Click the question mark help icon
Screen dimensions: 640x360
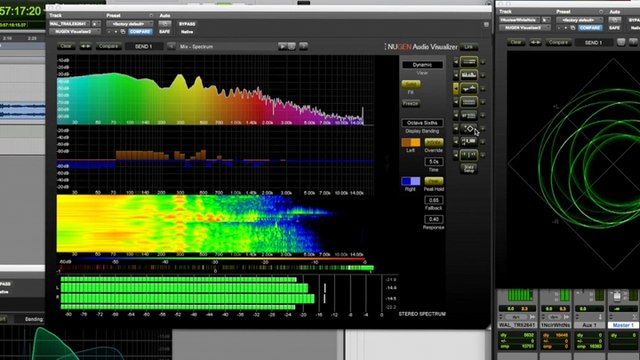pyautogui.click(x=303, y=46)
